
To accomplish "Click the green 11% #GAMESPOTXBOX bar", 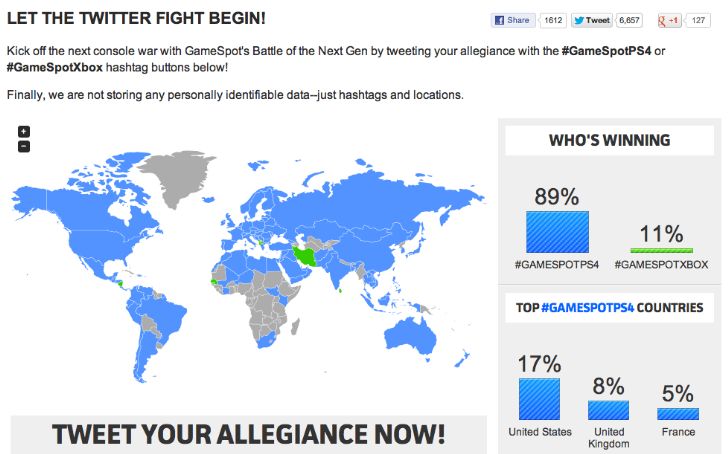I will point(662,250).
